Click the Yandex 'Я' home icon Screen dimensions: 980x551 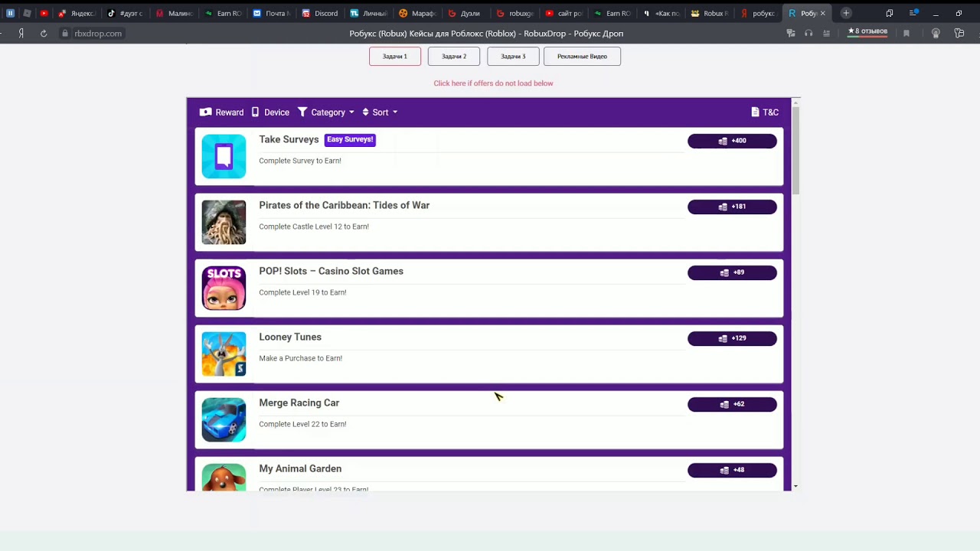(x=21, y=34)
